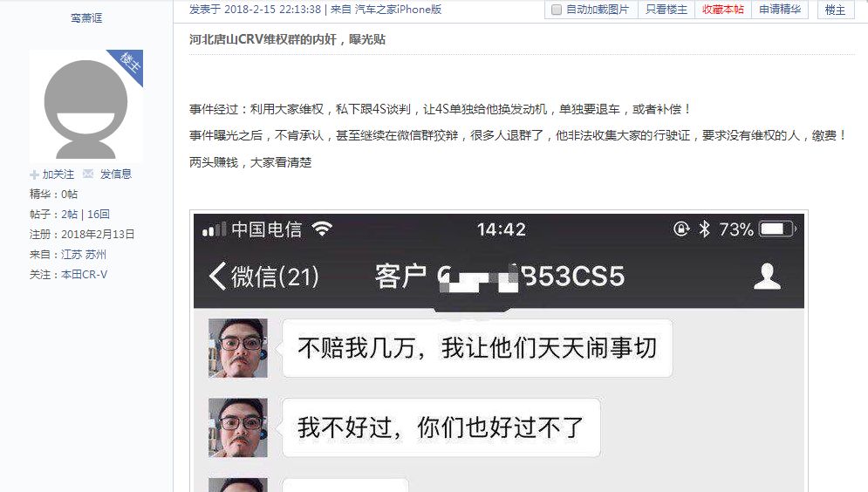The height and width of the screenshot is (492, 868).
Task: Click the chat bubble 我不好过，你们也好过不了
Action: [x=441, y=427]
